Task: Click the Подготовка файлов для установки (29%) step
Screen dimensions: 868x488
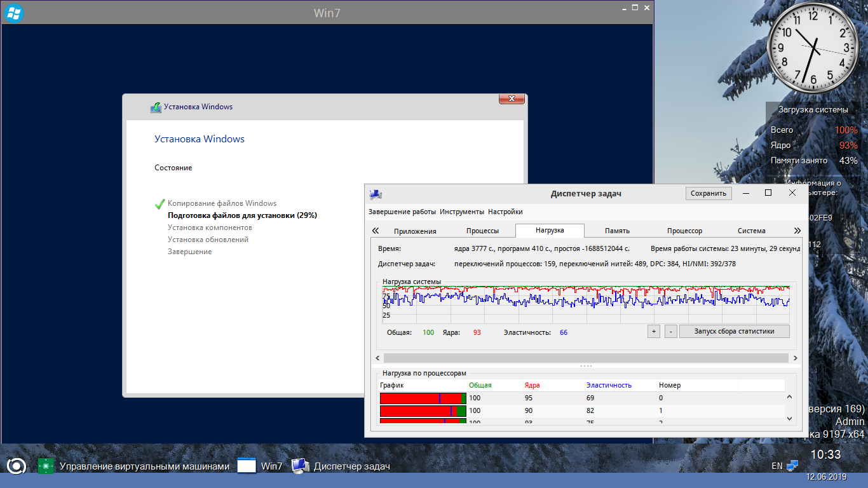Action: click(242, 215)
